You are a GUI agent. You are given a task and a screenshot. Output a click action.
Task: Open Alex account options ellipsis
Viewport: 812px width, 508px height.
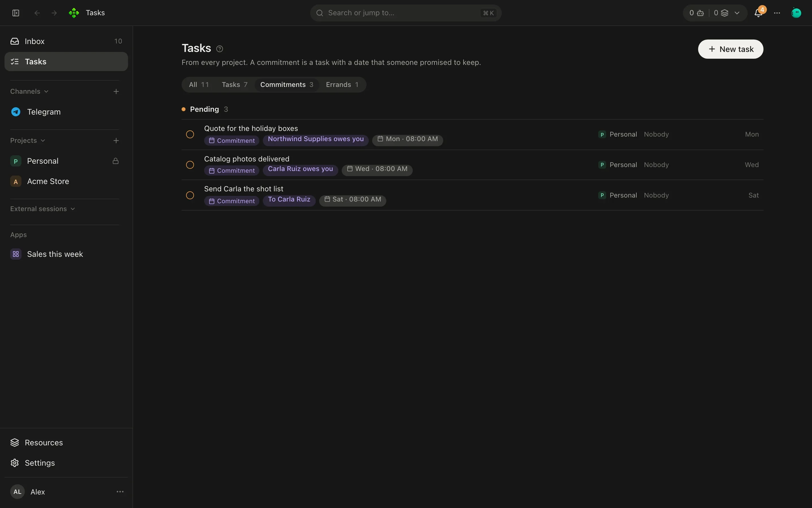pyautogui.click(x=120, y=492)
